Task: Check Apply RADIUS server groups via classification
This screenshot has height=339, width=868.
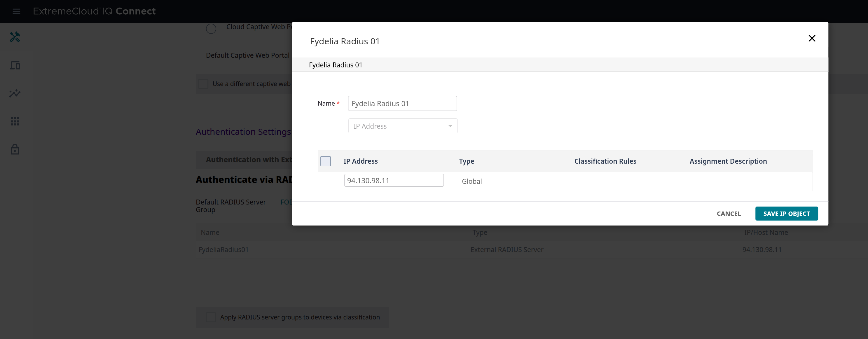Action: tap(211, 317)
